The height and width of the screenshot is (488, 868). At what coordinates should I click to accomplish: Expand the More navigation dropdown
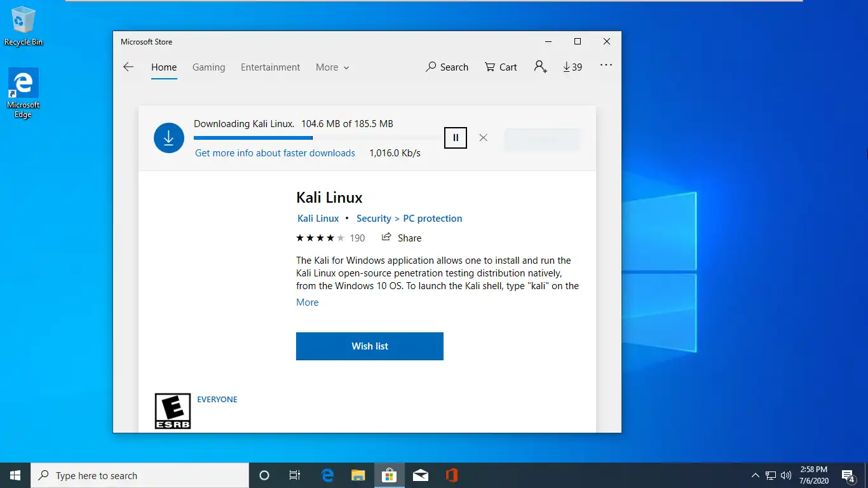pos(332,67)
